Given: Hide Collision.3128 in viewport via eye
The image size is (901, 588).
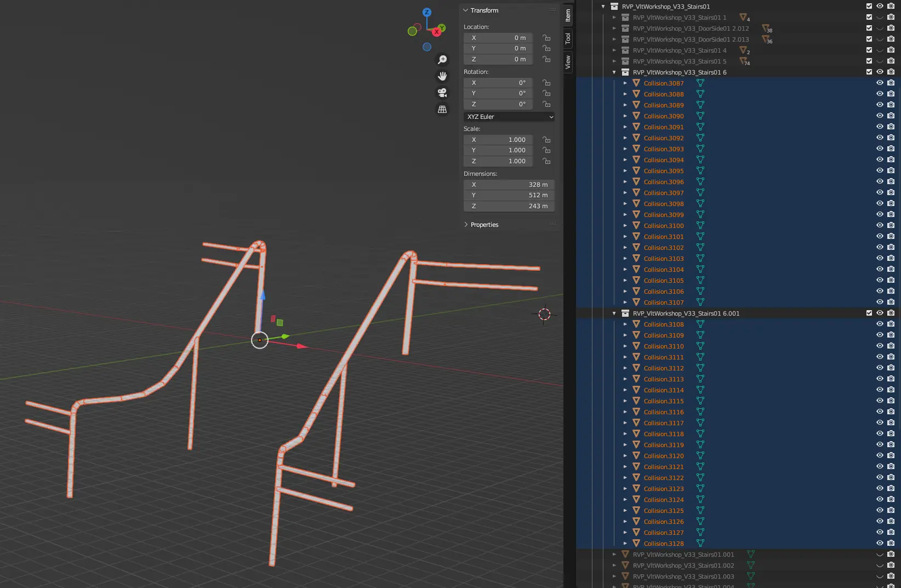Looking at the screenshot, I should [880, 543].
